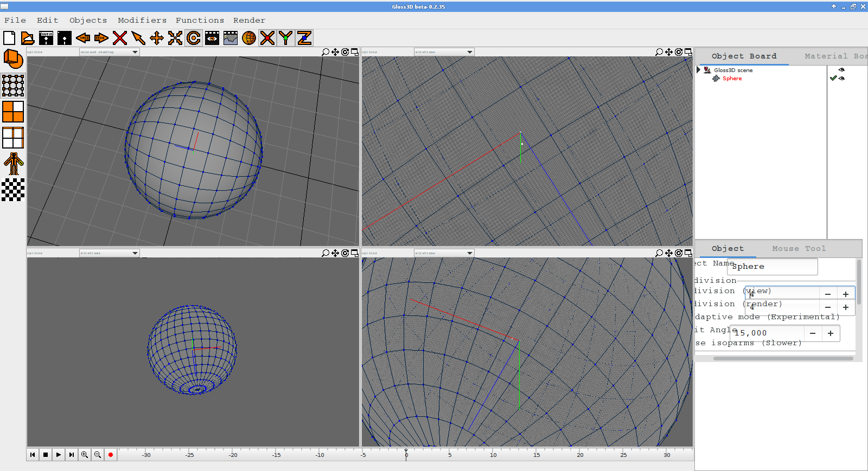
Task: Toggle the red record keyframe button
Action: (x=111, y=455)
